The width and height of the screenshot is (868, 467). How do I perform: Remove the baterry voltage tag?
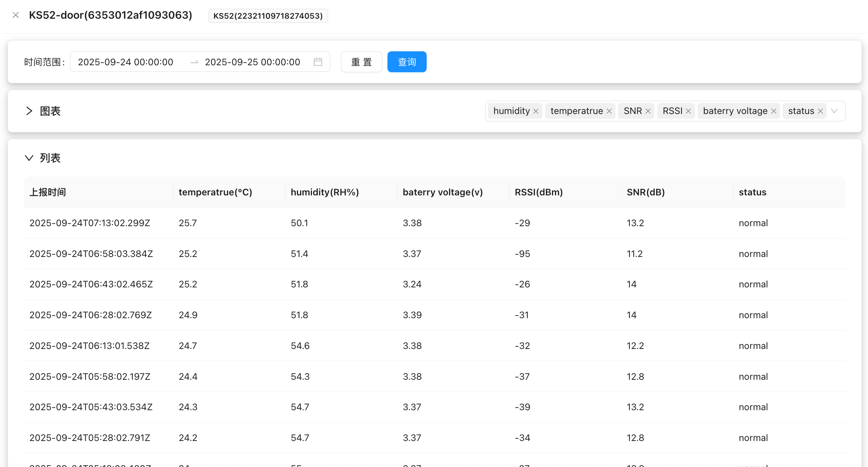point(774,111)
